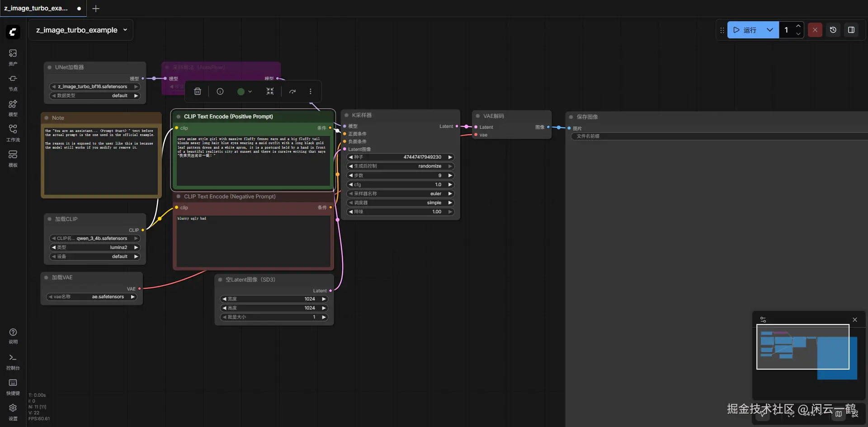Collapse the K采样器 node via its dot

[x=347, y=115]
